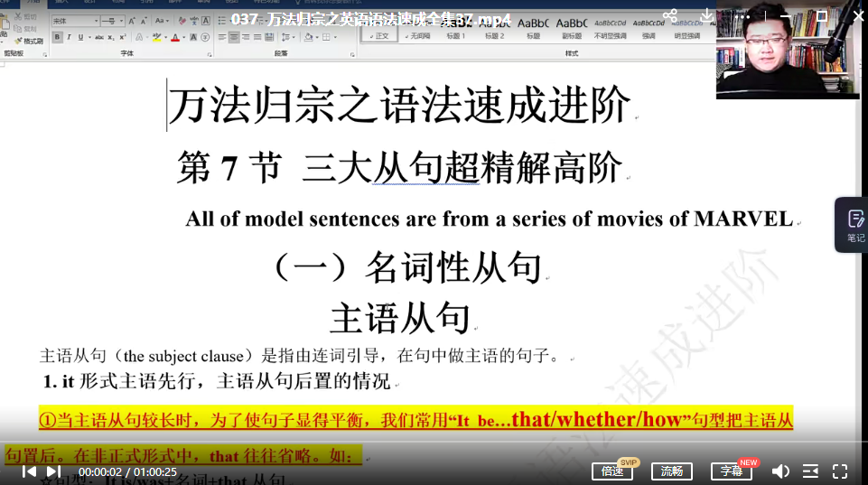
Task: Open the Aa change case dropdown
Action: point(162,21)
